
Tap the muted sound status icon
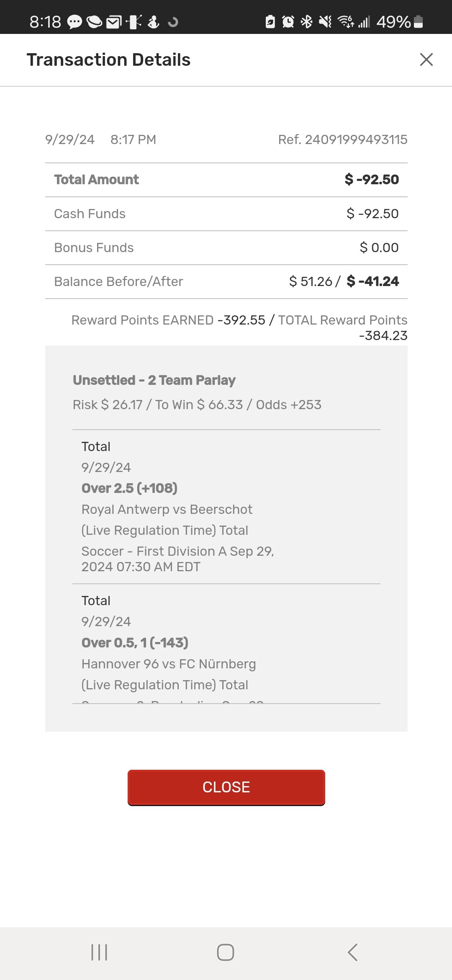[x=325, y=22]
